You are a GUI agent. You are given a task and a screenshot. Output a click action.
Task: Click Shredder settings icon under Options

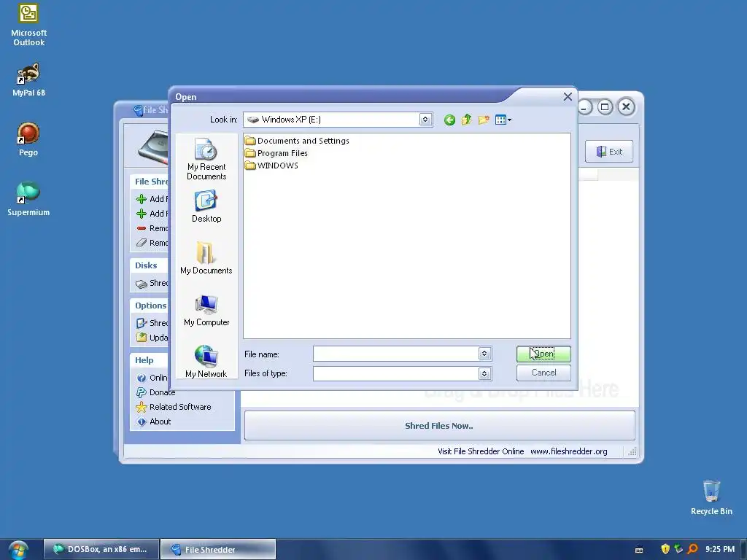pos(142,323)
